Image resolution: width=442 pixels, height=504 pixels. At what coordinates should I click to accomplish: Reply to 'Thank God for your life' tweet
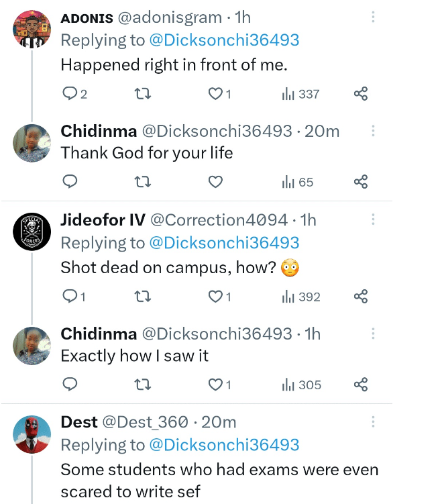point(70,182)
